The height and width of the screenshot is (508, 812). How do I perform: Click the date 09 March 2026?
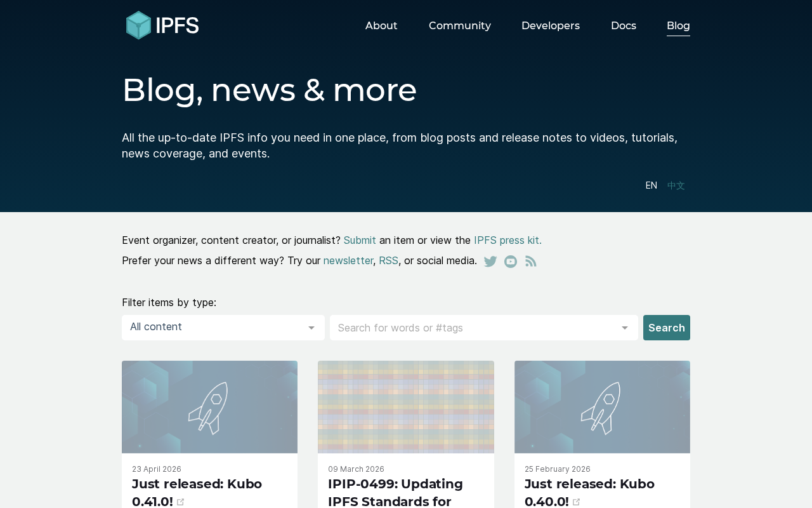[356, 469]
